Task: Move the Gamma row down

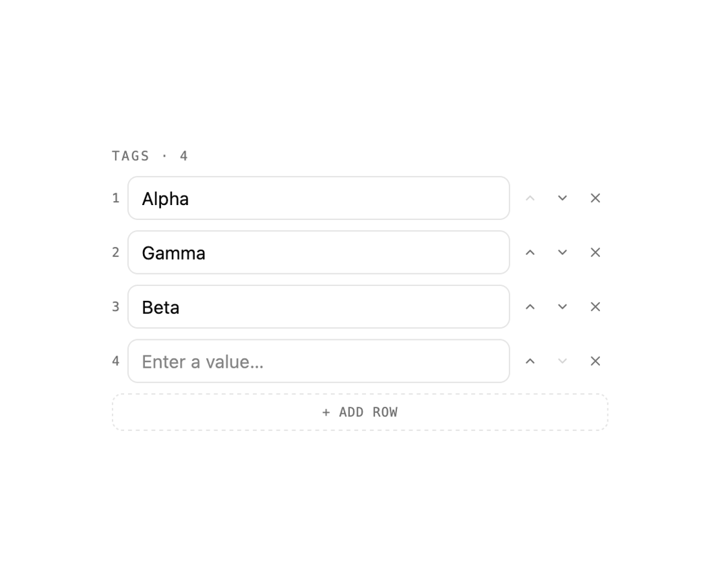Action: click(562, 252)
